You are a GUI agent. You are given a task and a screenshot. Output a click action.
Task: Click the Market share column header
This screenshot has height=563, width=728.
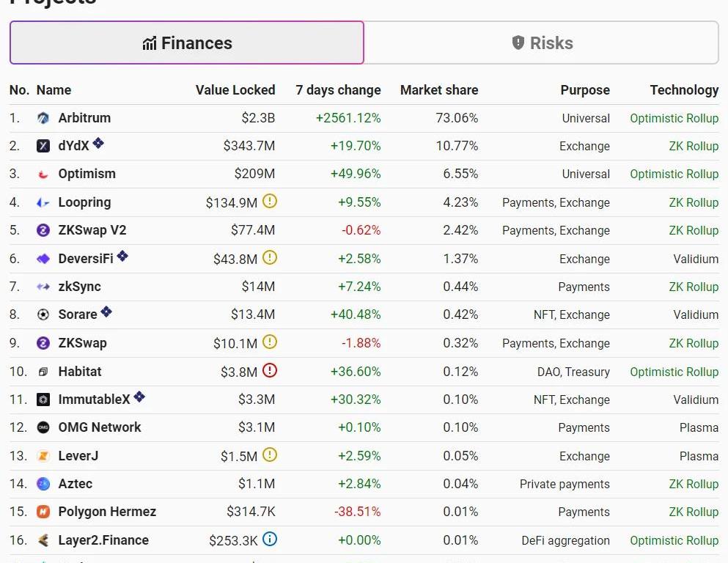pyautogui.click(x=438, y=90)
